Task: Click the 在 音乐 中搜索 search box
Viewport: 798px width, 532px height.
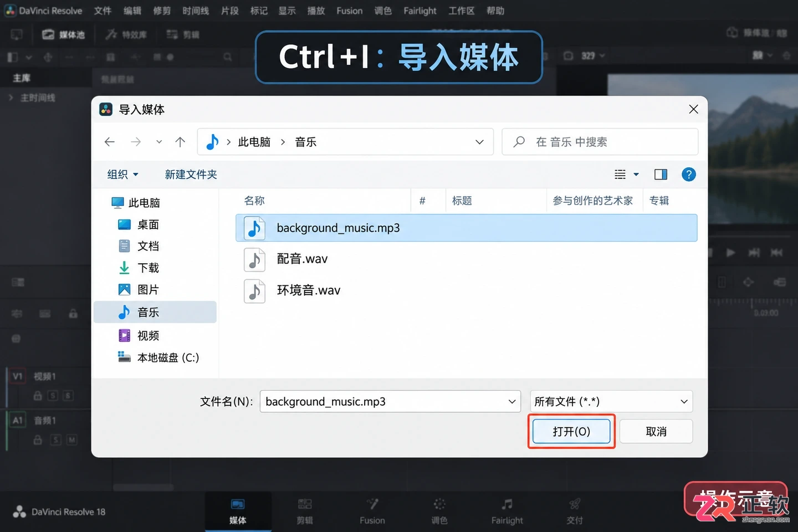Action: point(600,142)
